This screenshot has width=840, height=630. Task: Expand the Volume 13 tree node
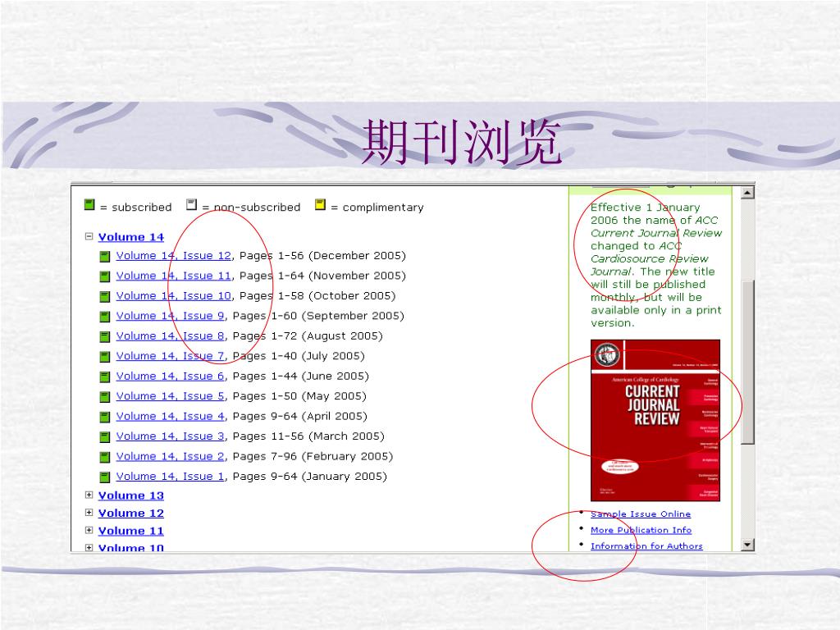click(x=89, y=495)
